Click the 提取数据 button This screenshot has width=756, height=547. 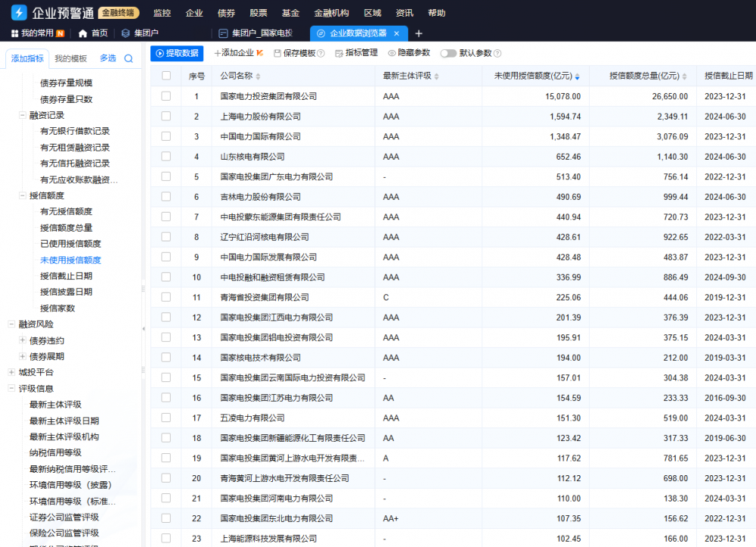pos(177,53)
